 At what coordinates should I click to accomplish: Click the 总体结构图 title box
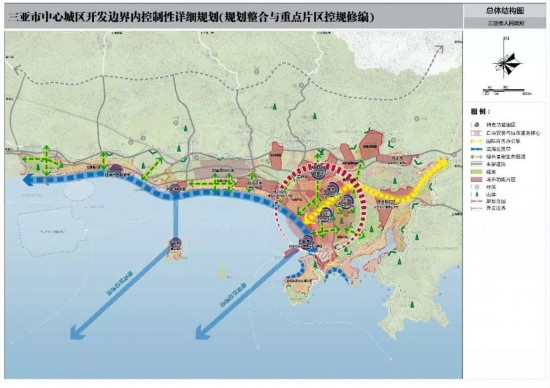(x=505, y=11)
